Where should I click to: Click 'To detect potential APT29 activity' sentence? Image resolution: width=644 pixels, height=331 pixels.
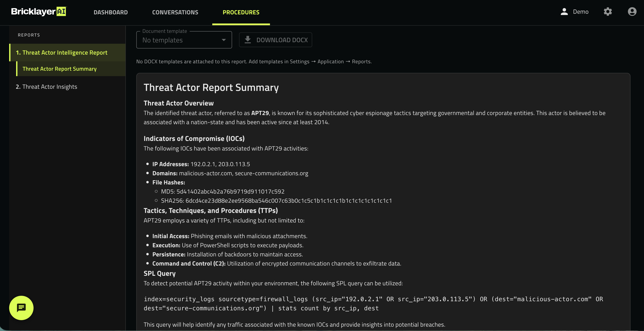pos(273,283)
